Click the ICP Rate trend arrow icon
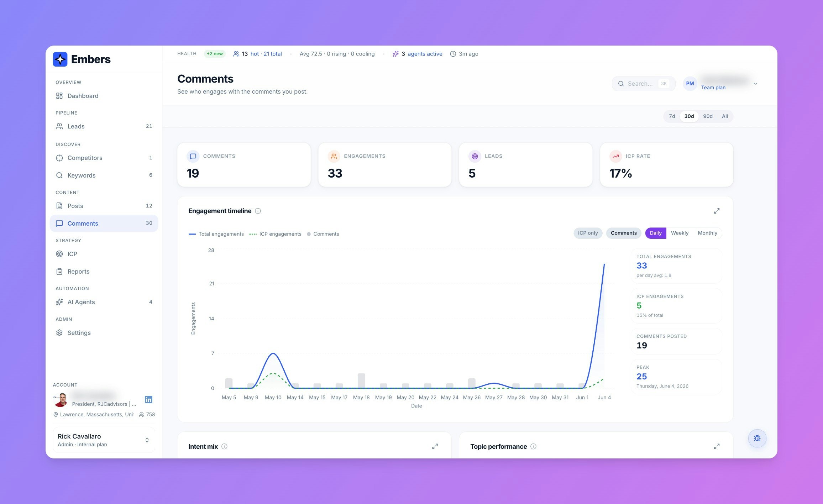 click(616, 156)
